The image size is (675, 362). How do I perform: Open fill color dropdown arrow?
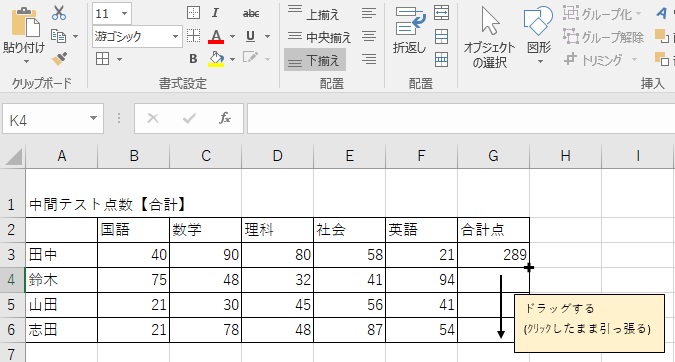(232, 59)
